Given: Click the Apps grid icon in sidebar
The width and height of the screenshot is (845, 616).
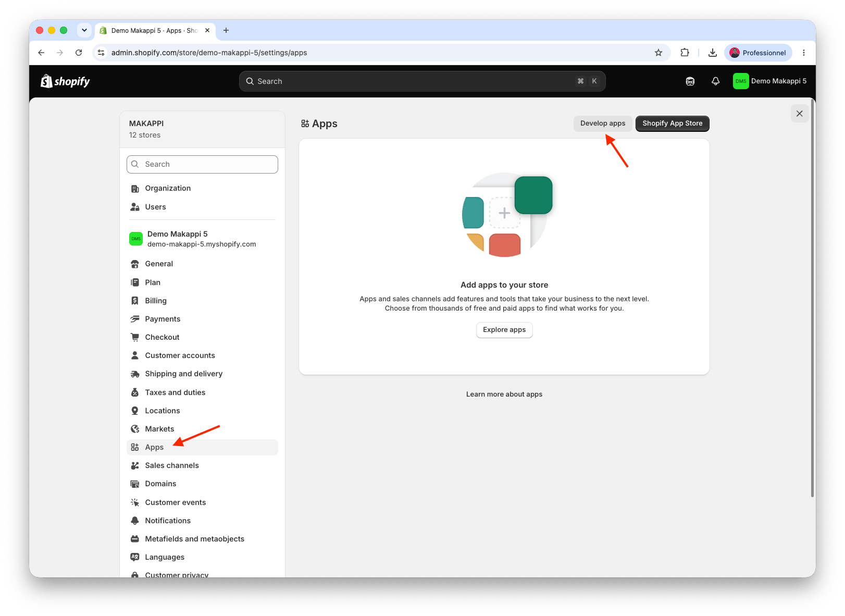Looking at the screenshot, I should (135, 447).
